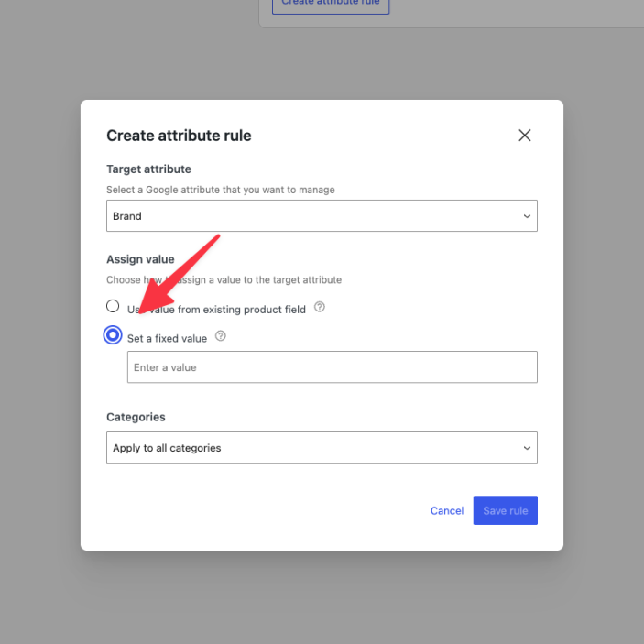Click the Target attribute section heading
Viewport: 644px width, 644px height.
tap(148, 169)
